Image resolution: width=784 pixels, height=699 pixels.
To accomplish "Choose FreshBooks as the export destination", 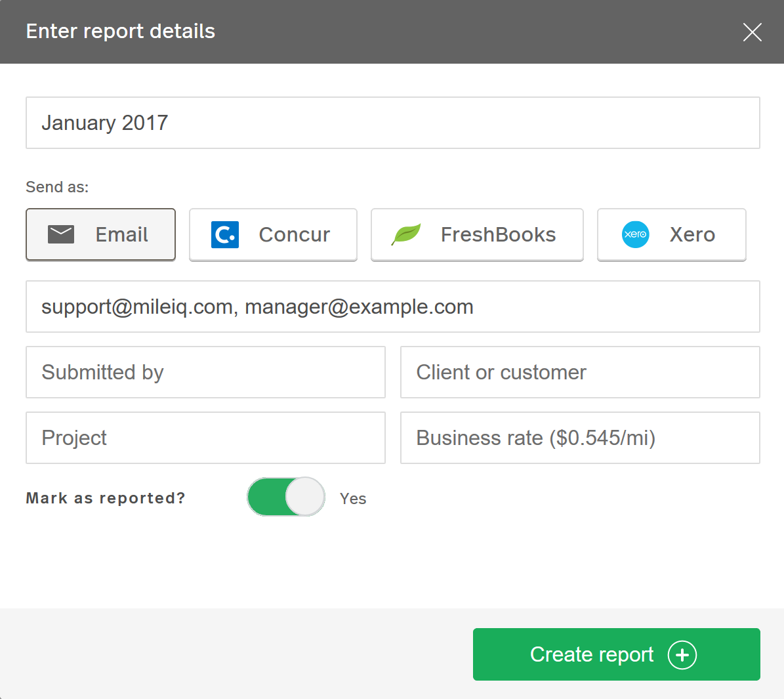I will coord(477,234).
